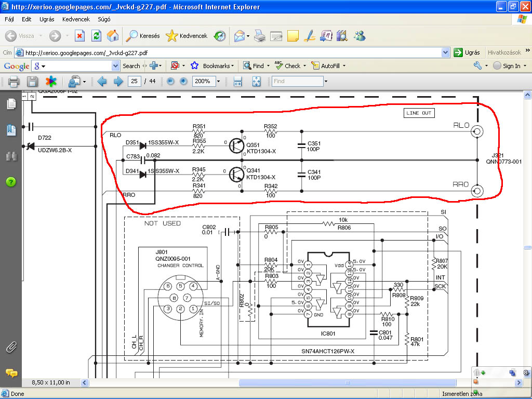Print the page using IE printer icon
This screenshot has height=399, width=532.
260,36
